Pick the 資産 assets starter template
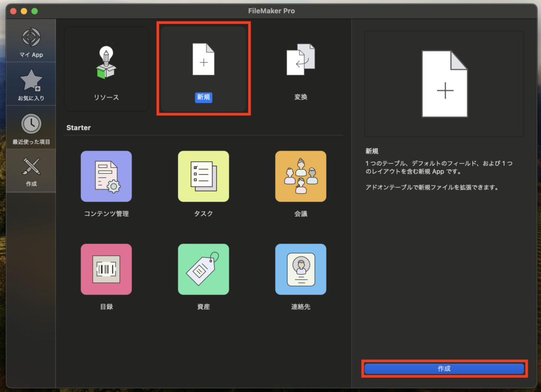 (203, 277)
